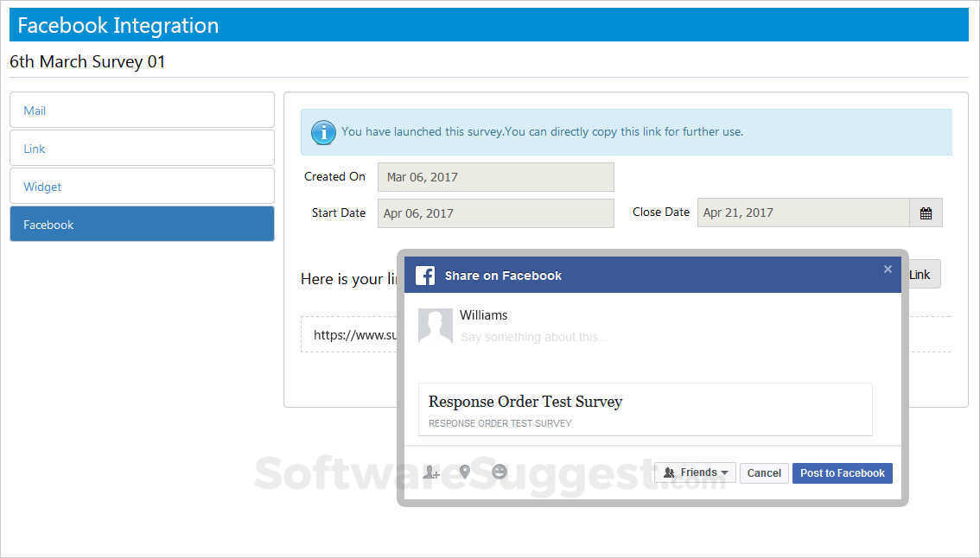The width and height of the screenshot is (980, 558).
Task: Click the Link button behind the dialog
Action: point(925,275)
